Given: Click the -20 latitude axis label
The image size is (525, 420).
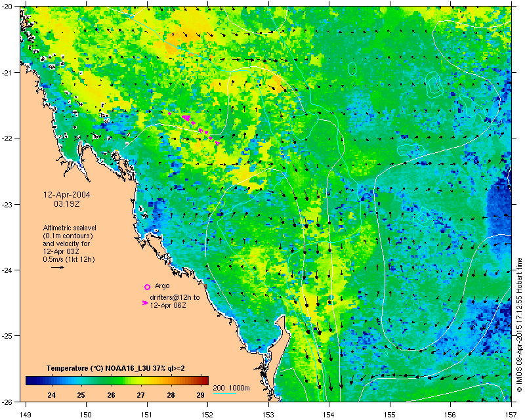Looking at the screenshot, I should click(8, 7).
